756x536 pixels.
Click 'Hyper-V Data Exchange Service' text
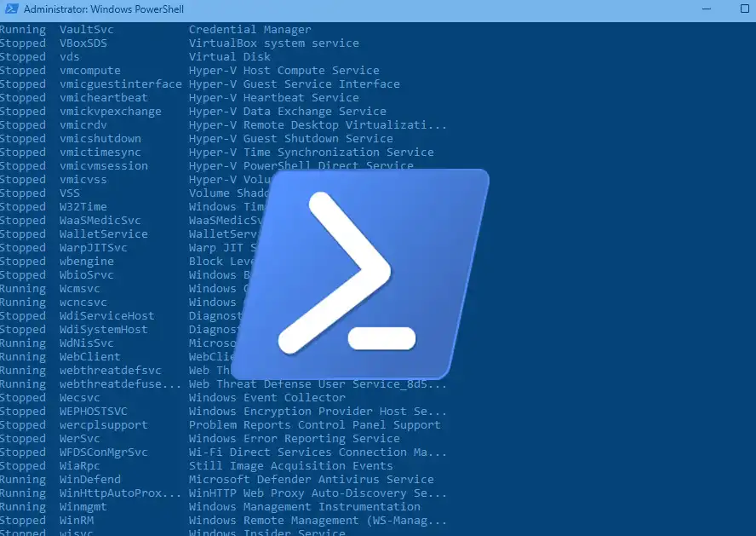point(288,112)
